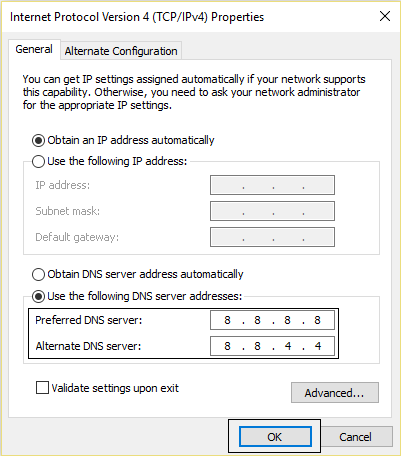Open Advanced settings
Viewport: 401px width, 456px height.
[335, 393]
